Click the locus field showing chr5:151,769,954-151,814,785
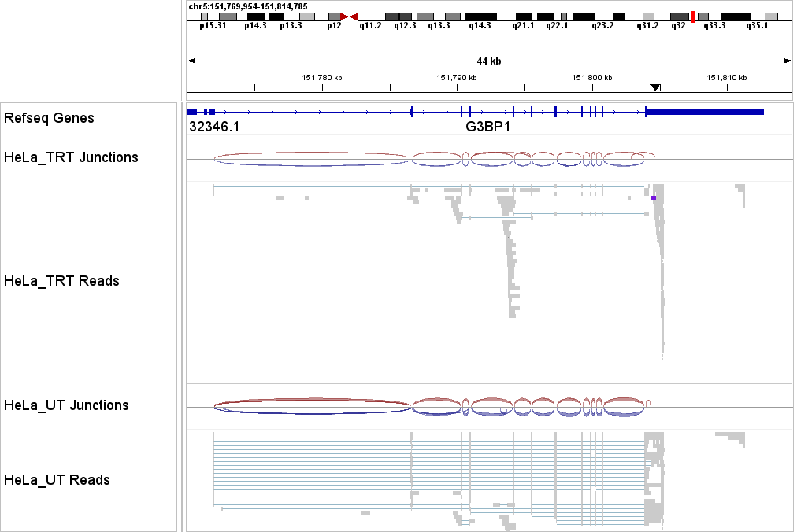808x532 pixels. (x=246, y=5)
